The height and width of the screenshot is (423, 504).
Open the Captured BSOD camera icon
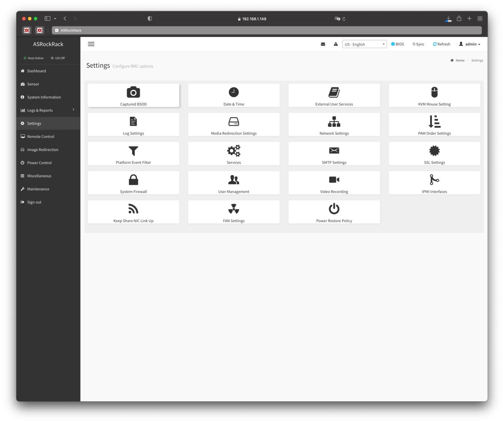[133, 92]
